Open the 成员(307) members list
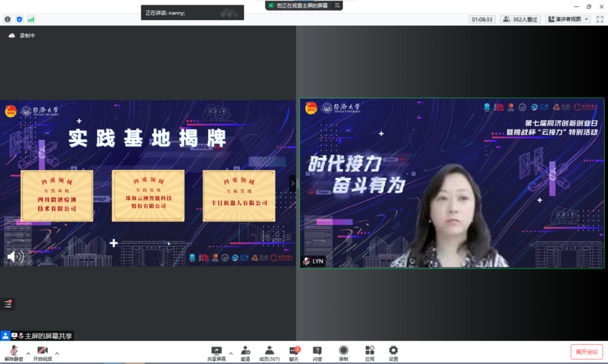This screenshot has height=364, width=608. 269,353
